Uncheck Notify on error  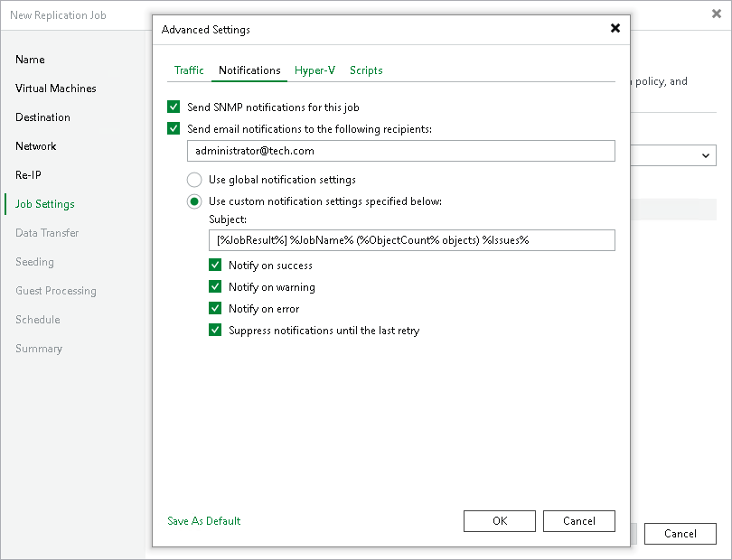click(215, 309)
